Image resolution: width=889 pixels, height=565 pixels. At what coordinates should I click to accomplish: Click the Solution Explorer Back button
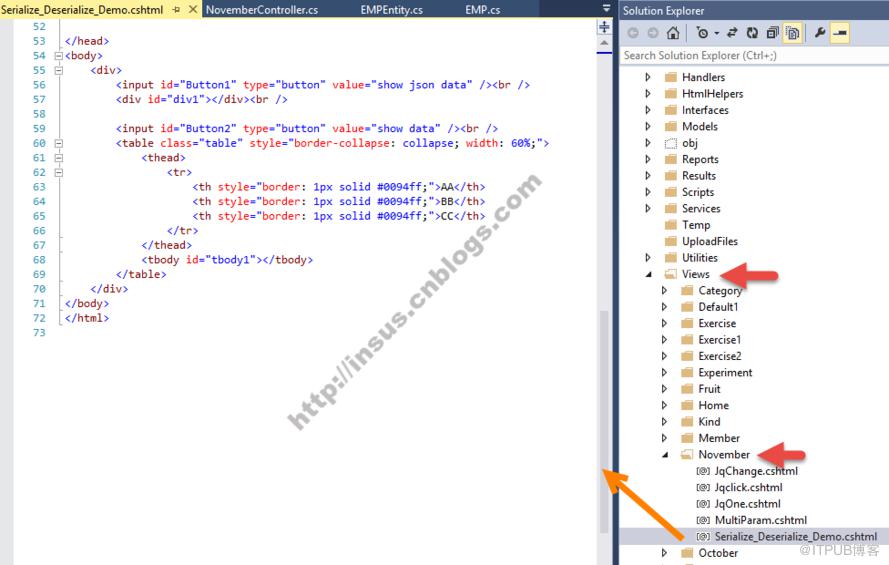point(633,33)
